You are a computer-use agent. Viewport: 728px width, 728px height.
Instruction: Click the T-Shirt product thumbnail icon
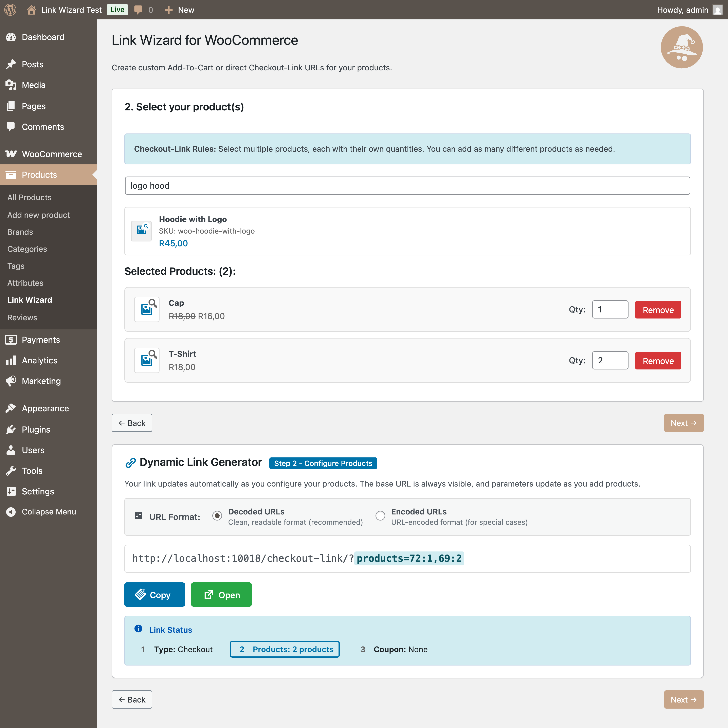147,360
